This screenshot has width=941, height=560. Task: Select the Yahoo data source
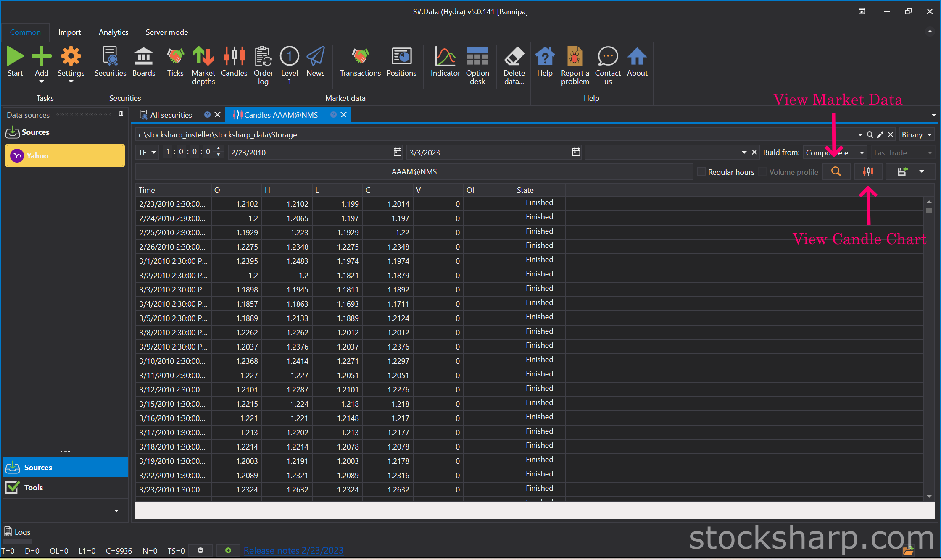tap(65, 155)
